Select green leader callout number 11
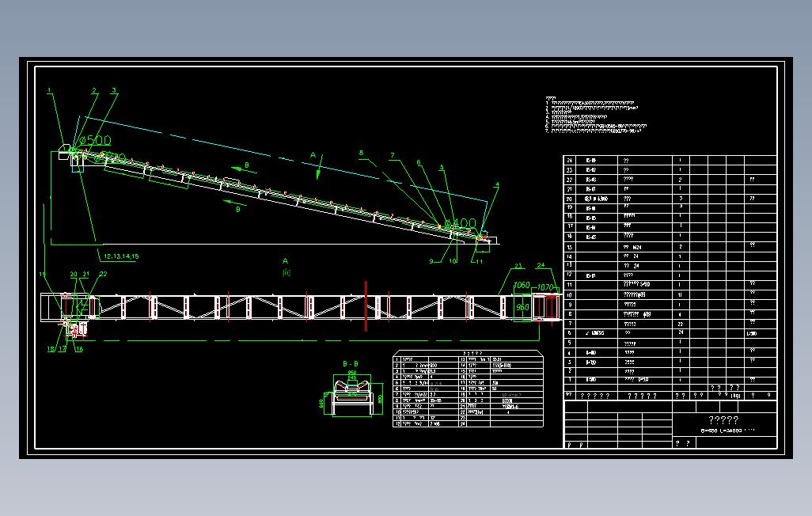 479,262
